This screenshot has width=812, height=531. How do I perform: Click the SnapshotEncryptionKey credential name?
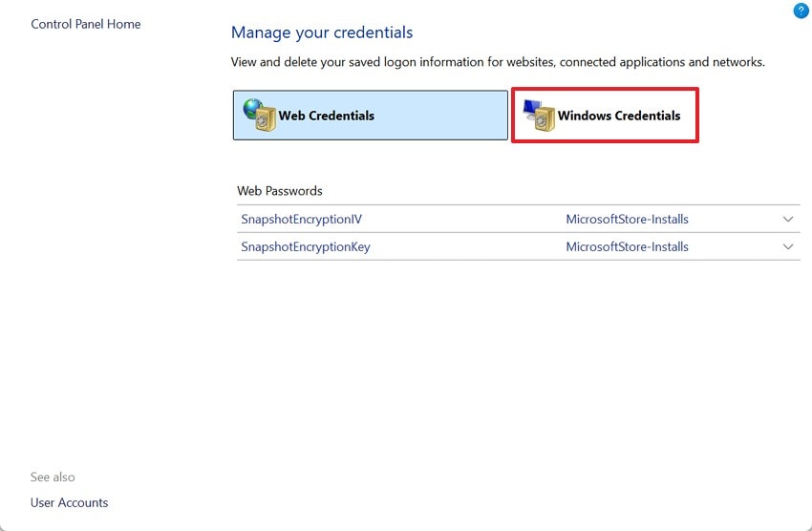[x=306, y=246]
